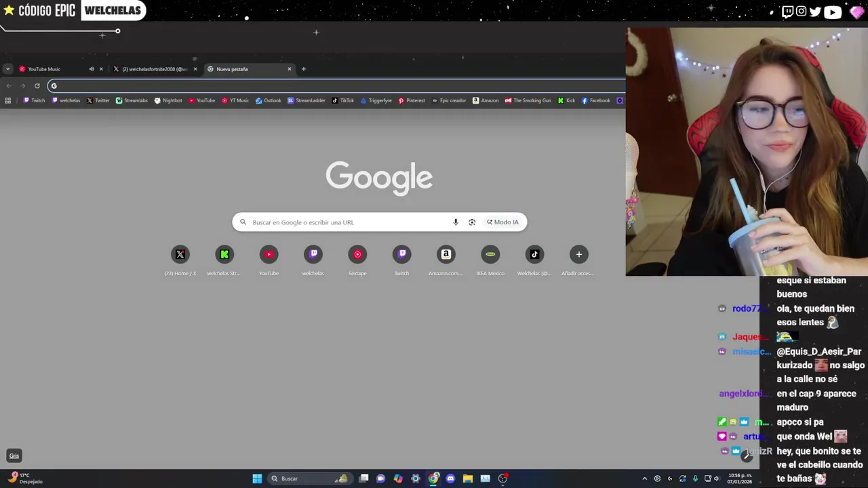Open the File Explorer taskbar icon
This screenshot has height=488, width=868.
coord(468,479)
